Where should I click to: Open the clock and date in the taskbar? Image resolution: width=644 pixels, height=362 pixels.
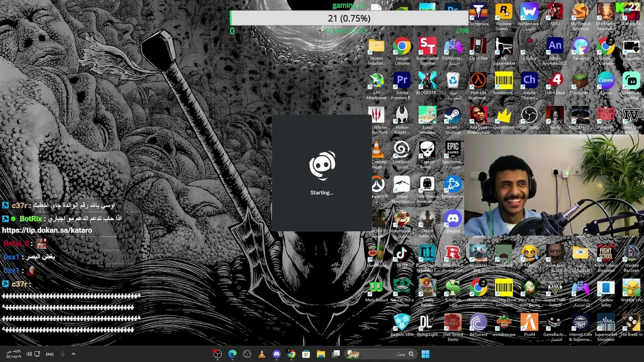coord(14,354)
